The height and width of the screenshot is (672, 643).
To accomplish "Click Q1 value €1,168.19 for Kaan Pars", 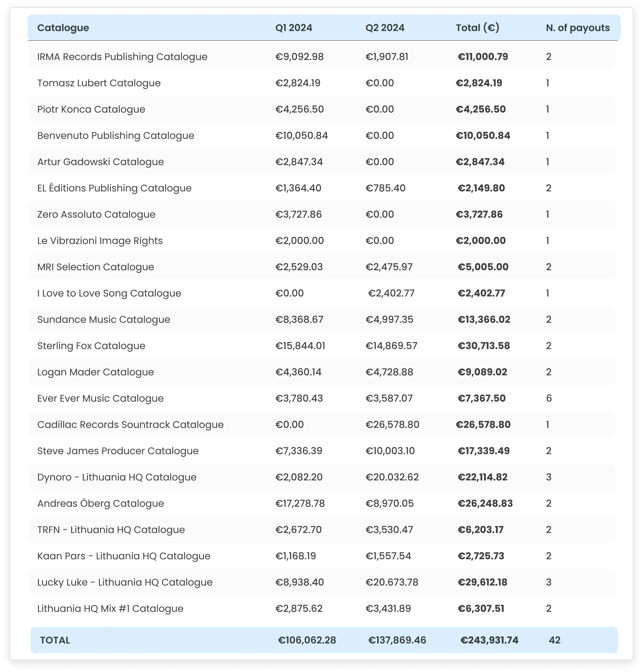I will tap(296, 556).
